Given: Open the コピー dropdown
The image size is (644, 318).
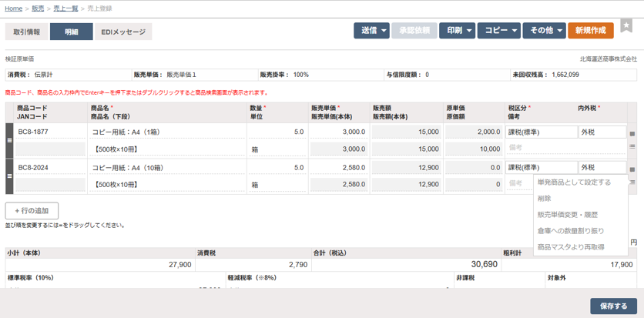Looking at the screenshot, I should pos(498,31).
